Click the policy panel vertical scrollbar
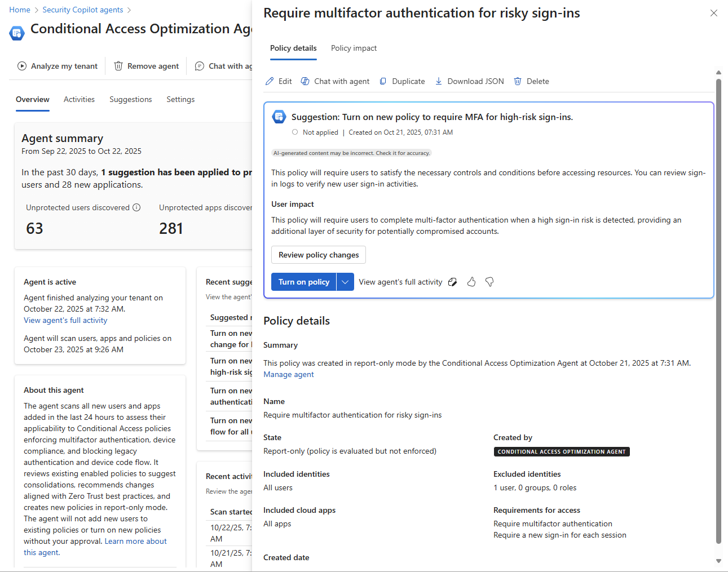 click(718, 311)
